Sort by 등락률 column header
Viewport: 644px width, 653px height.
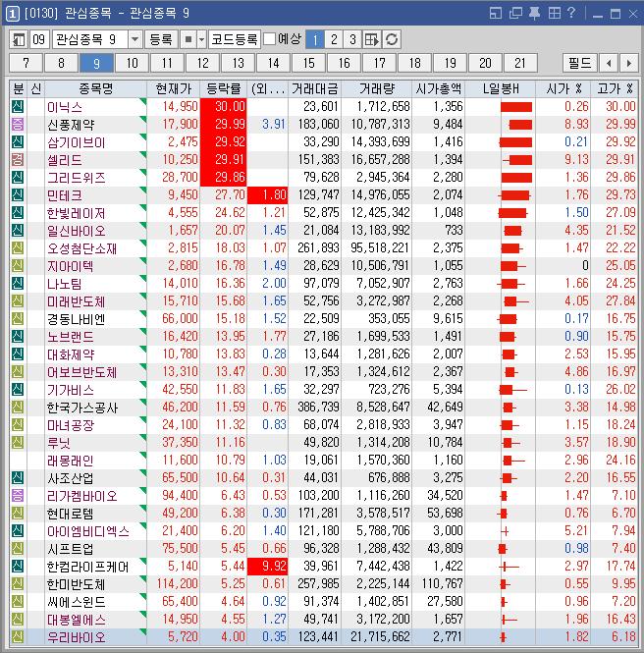click(224, 88)
